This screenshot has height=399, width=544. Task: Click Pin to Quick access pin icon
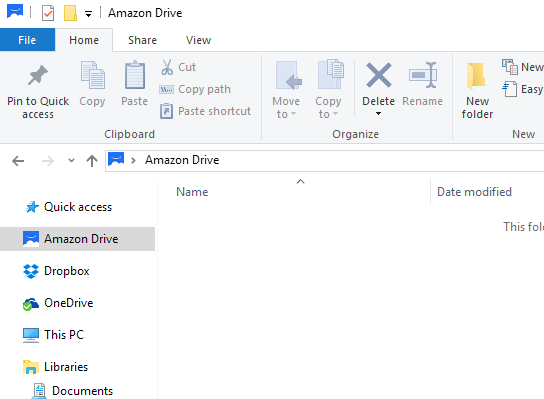click(x=38, y=75)
